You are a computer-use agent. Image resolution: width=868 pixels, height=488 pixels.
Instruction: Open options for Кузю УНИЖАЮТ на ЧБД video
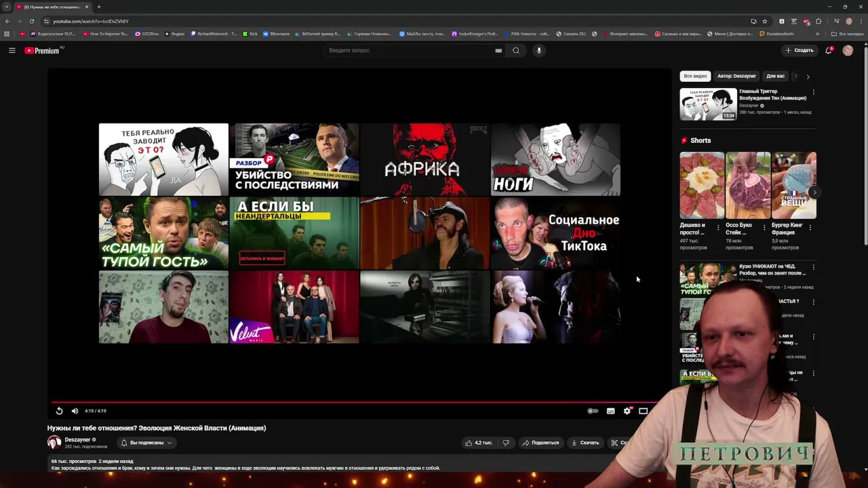(x=813, y=267)
